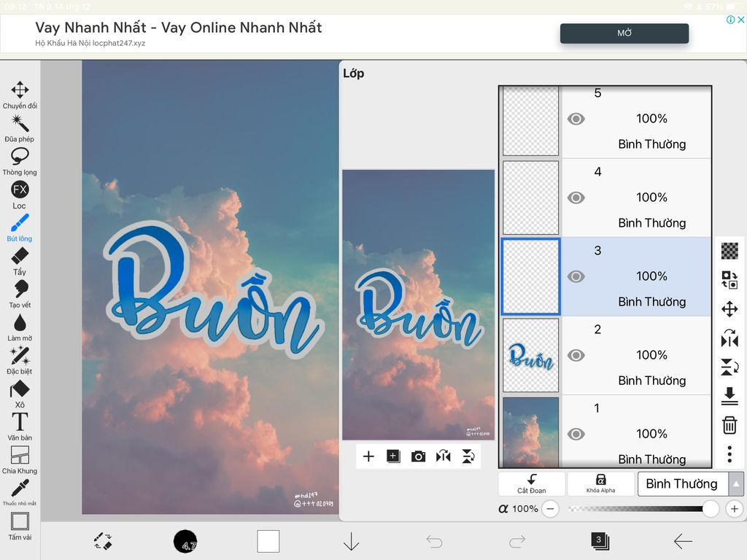This screenshot has width=747, height=560.
Task: Add a new layer with plus icon
Action: click(368, 456)
